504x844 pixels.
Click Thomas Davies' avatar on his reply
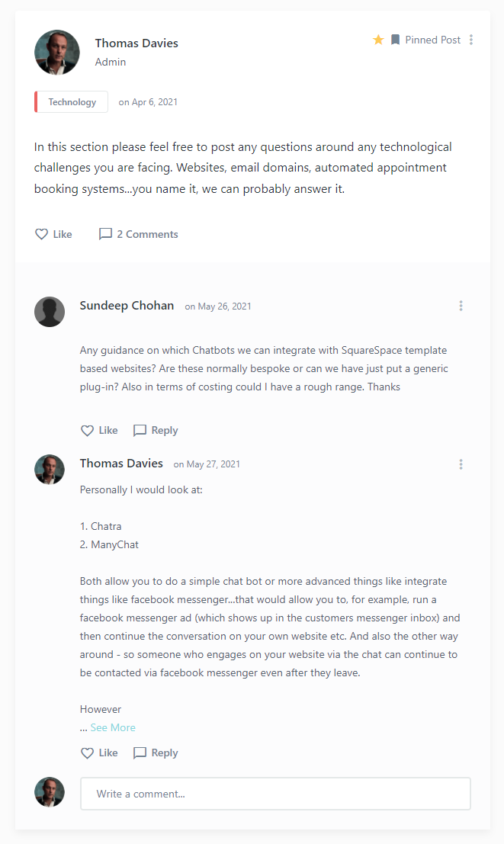(50, 470)
